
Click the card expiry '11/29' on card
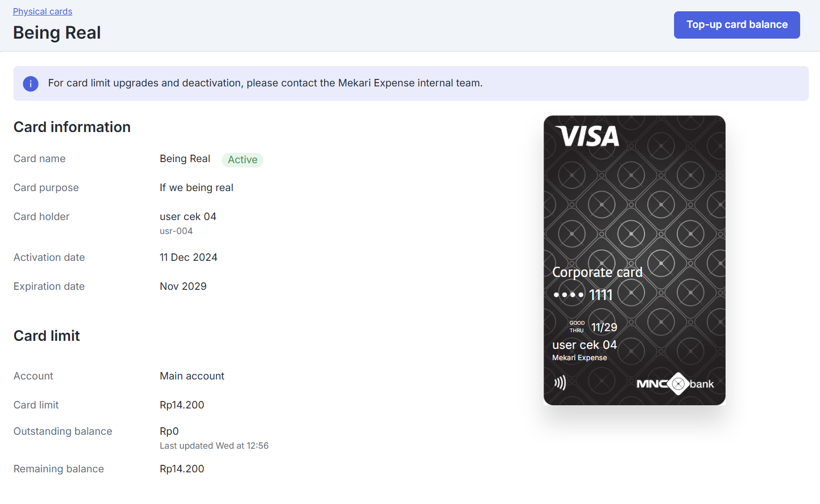click(604, 327)
